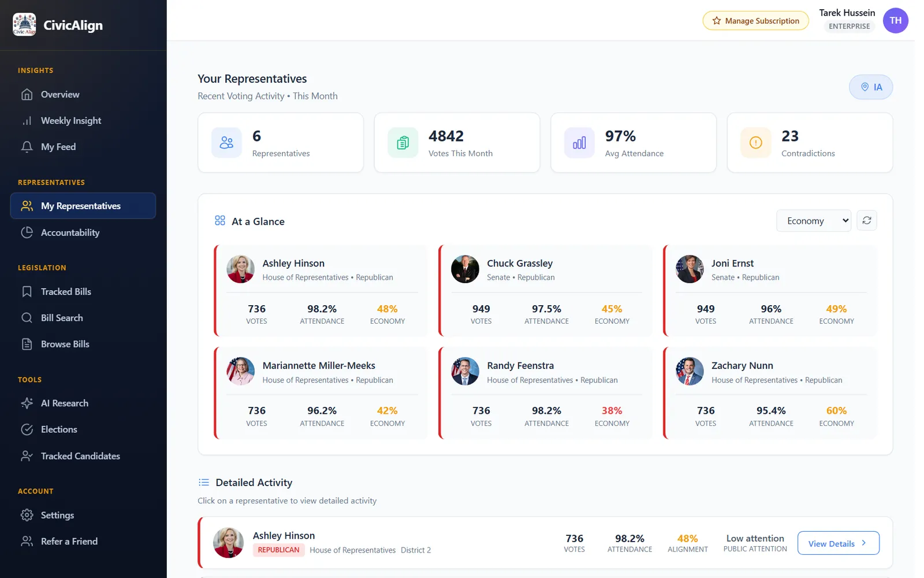924x578 pixels.
Task: Click the CivicAlign logo icon
Action: pos(24,24)
